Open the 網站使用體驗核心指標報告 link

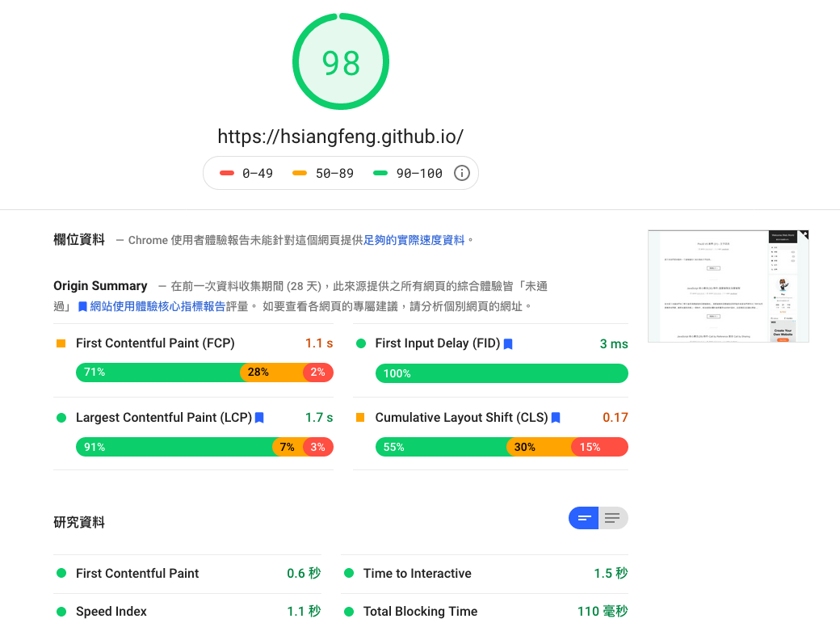point(157,307)
